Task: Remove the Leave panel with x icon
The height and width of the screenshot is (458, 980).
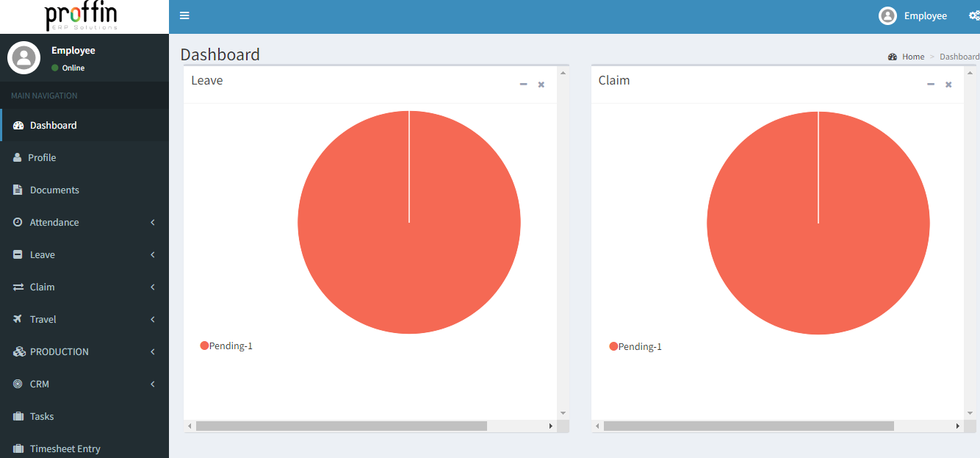Action: click(x=541, y=85)
